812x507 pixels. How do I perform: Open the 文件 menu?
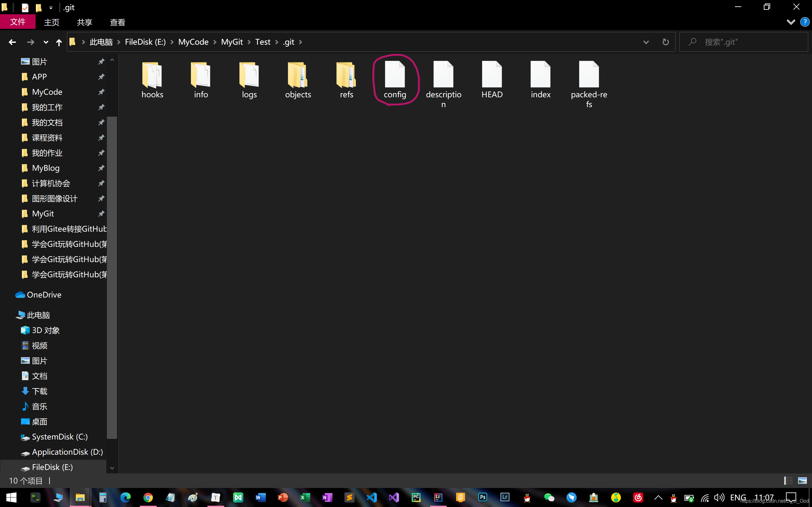17,22
